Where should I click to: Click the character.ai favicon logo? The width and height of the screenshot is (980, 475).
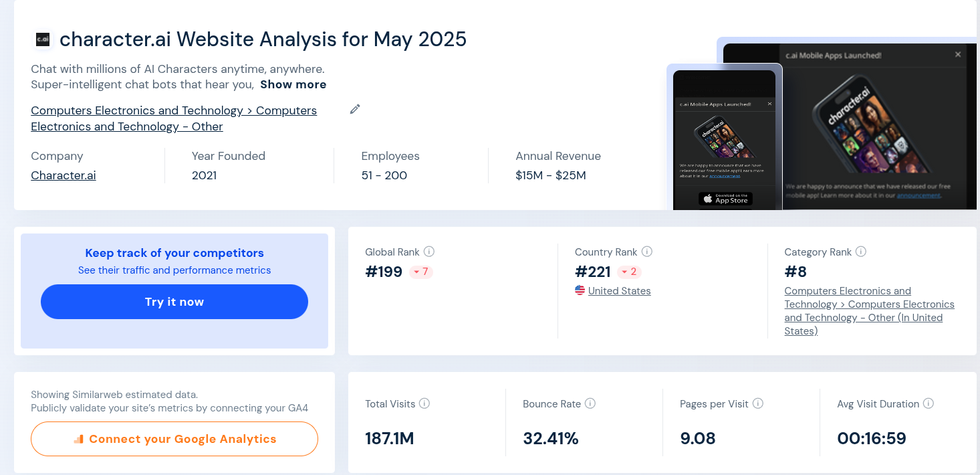(43, 40)
